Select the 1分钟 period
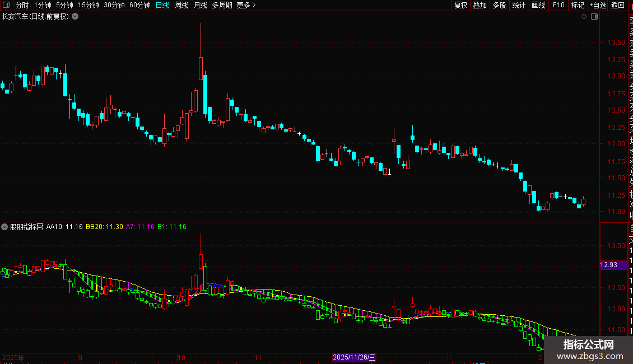 pos(43,5)
